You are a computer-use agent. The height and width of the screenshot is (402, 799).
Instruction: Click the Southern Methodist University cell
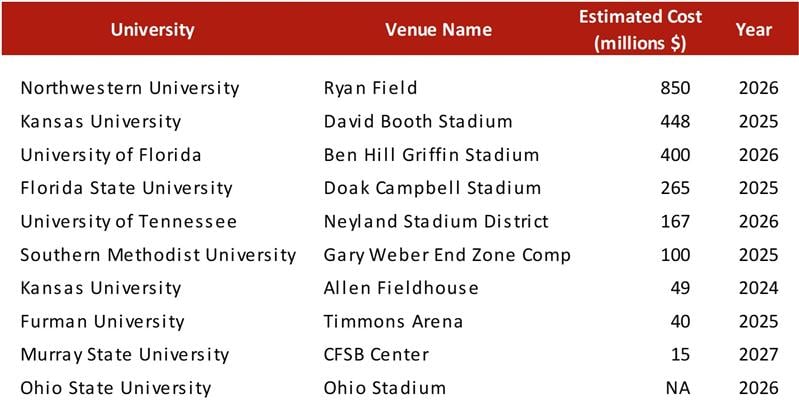click(158, 255)
